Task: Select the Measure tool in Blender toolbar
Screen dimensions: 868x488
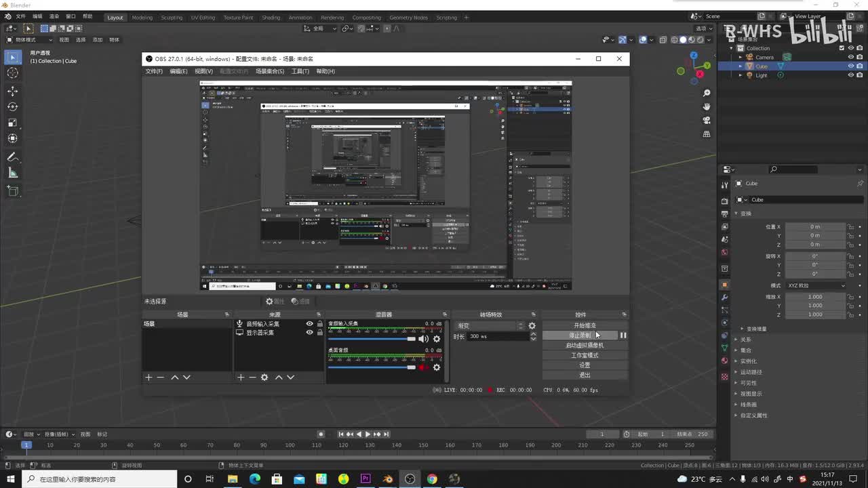Action: click(x=12, y=173)
